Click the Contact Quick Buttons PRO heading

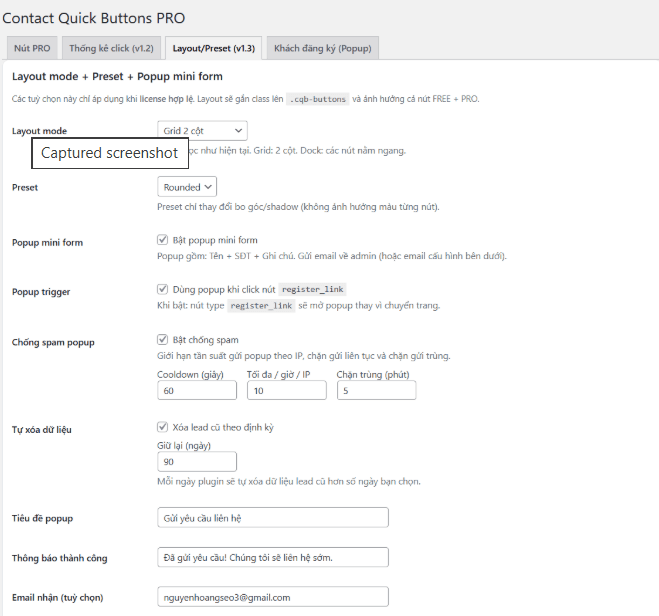coord(94,17)
